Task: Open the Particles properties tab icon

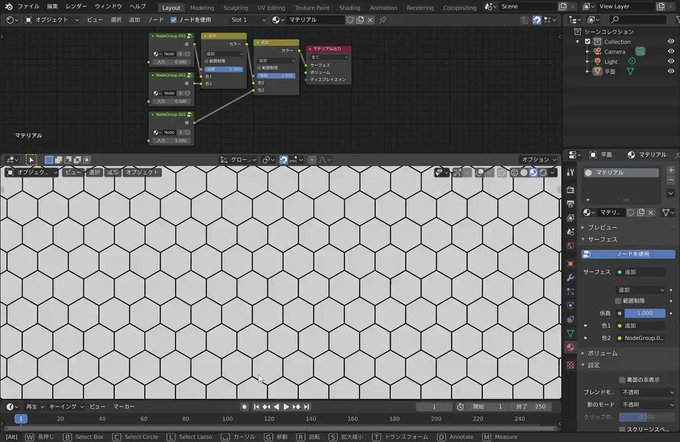Action: pos(571,291)
